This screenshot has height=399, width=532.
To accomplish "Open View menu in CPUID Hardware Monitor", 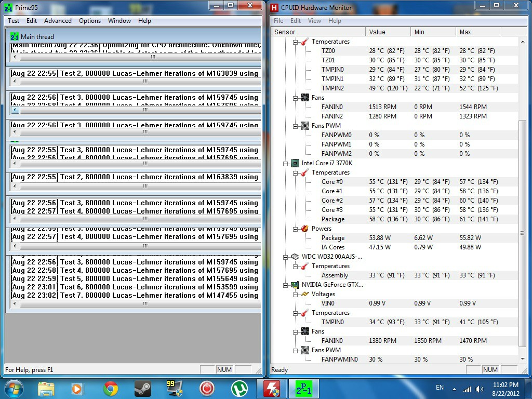I will coord(314,21).
